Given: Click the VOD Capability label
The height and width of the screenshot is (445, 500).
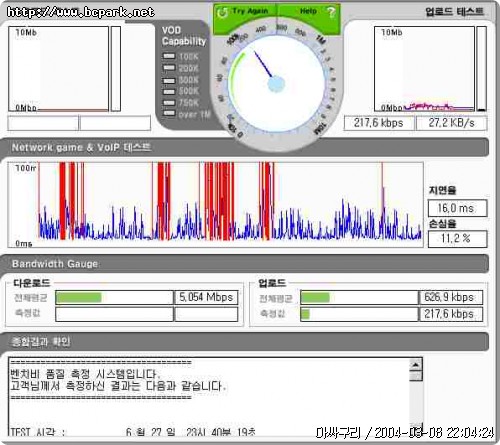Looking at the screenshot, I should click(x=184, y=36).
